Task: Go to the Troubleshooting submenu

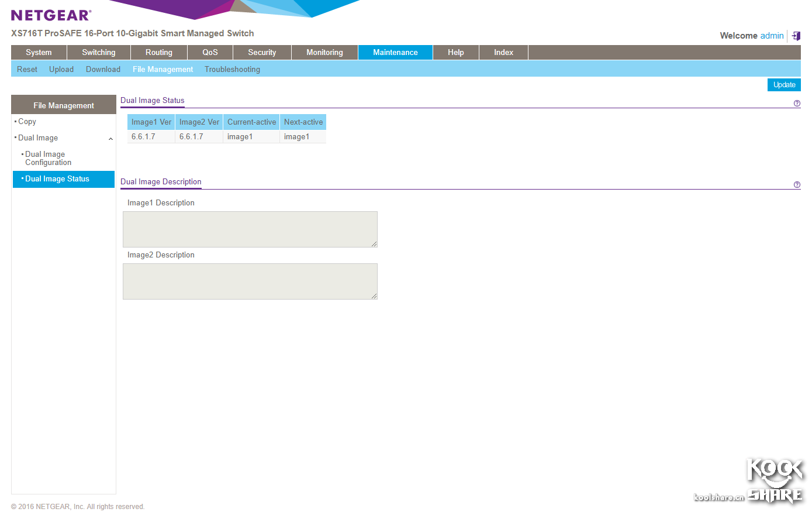Action: pos(232,69)
